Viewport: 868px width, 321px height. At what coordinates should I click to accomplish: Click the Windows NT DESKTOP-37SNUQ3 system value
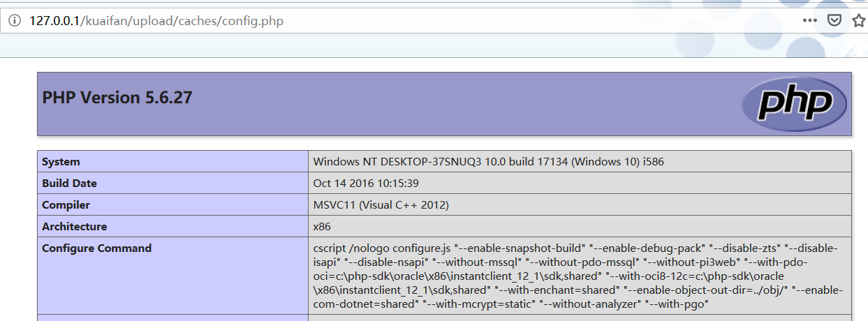488,162
